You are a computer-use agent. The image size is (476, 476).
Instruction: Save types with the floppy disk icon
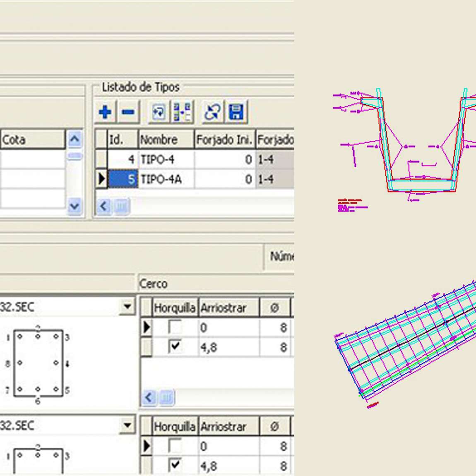(236, 112)
